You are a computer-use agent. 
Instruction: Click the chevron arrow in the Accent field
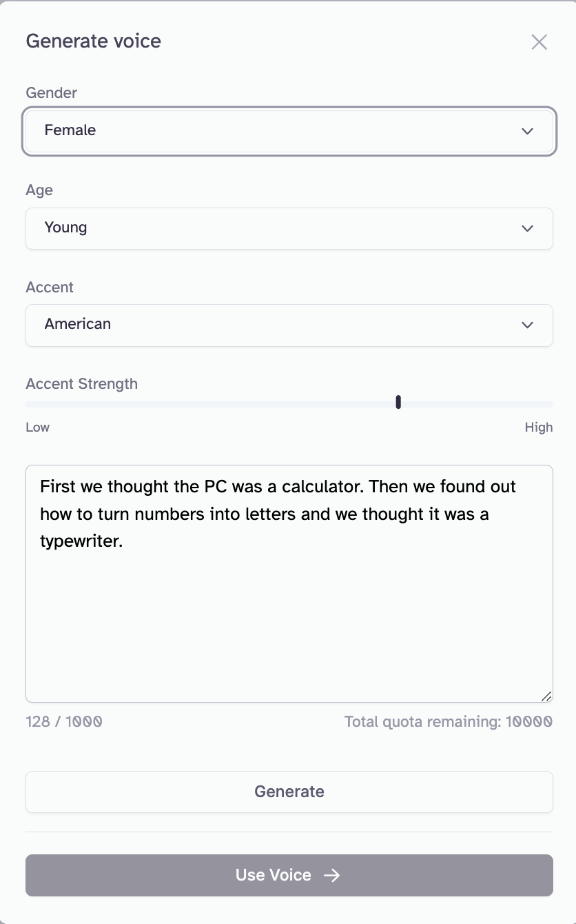pos(528,325)
